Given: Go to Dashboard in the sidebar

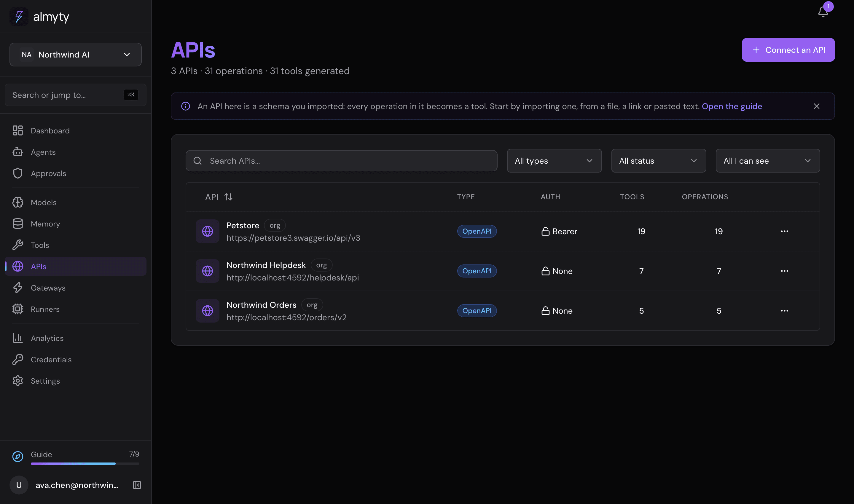Looking at the screenshot, I should tap(75, 130).
